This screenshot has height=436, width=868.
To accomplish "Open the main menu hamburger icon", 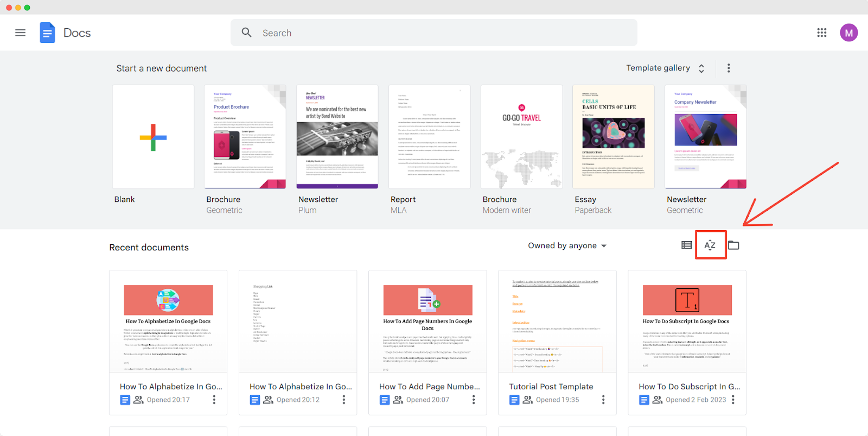I will (x=20, y=33).
